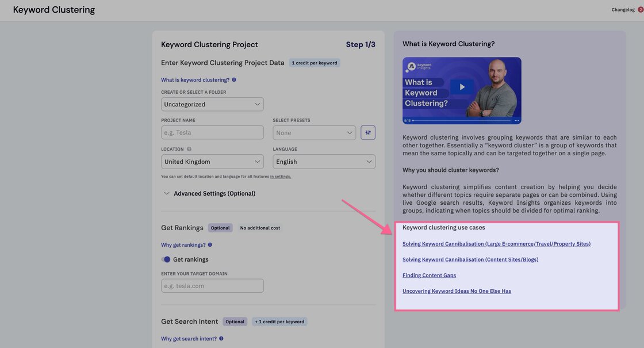This screenshot has height=348, width=644.
Task: Open 'Solving Keyword Cannibalisation (Large E-commerce/Travel/Property Sites)' link
Action: tap(497, 244)
